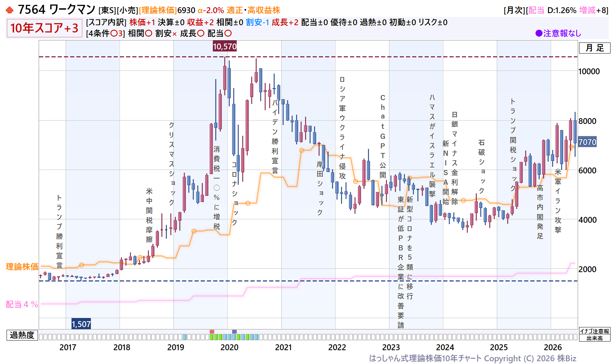Click the 割安× condition indicator
Image resolution: width=615 pixels, height=364 pixels.
[x=166, y=33]
